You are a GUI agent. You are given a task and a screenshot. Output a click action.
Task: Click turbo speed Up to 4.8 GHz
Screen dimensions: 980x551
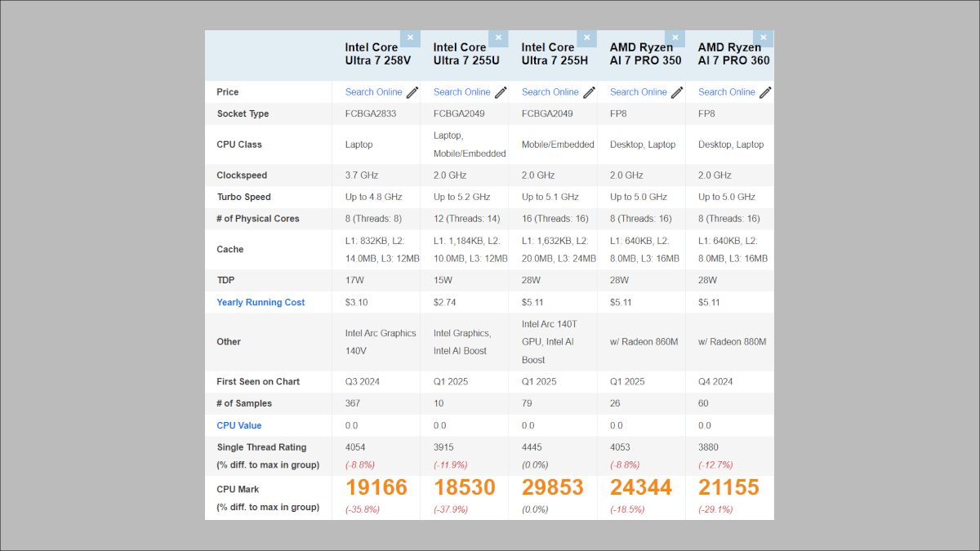coord(374,197)
